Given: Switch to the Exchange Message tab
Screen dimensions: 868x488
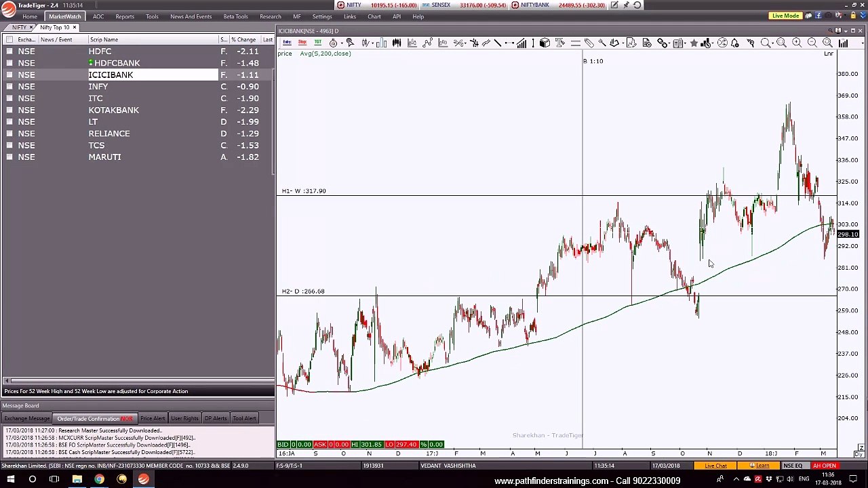Looking at the screenshot, I should (27, 418).
